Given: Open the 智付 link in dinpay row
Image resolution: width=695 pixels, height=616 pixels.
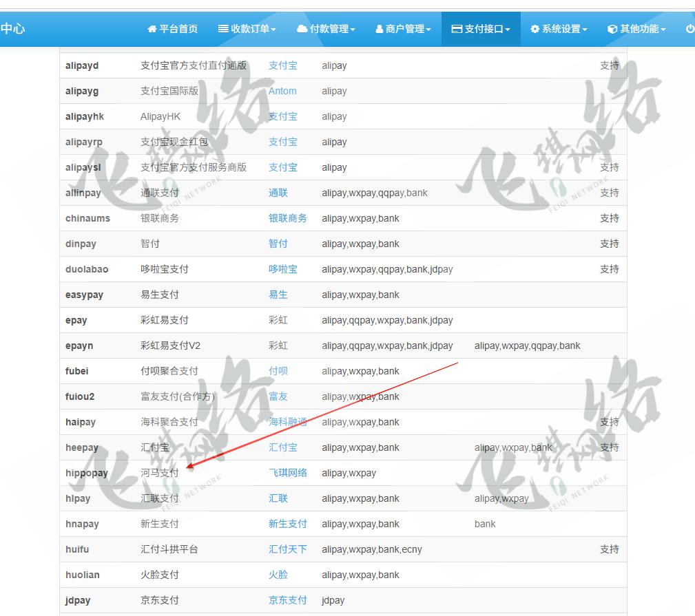Looking at the screenshot, I should tap(278, 244).
